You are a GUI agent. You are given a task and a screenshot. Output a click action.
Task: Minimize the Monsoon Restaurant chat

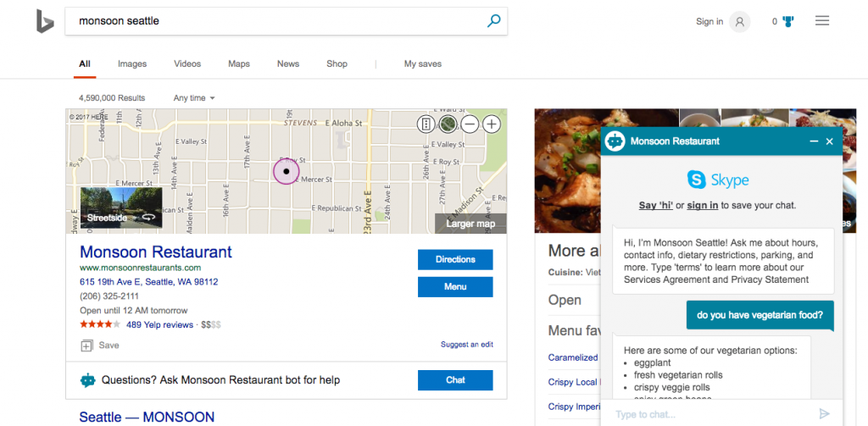pos(814,141)
